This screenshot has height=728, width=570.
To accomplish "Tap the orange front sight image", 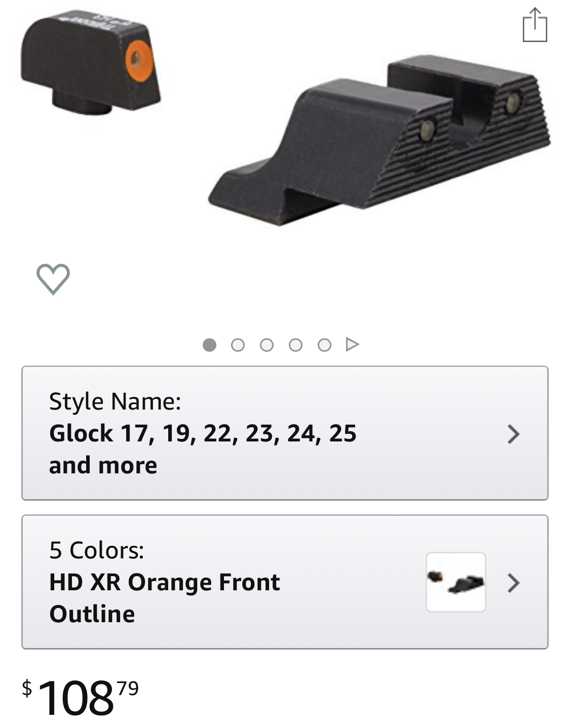I will tap(90, 60).
